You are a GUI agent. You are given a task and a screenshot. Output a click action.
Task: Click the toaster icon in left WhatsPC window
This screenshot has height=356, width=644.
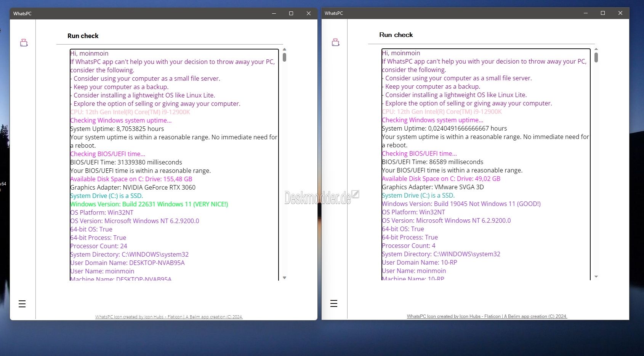(x=24, y=43)
